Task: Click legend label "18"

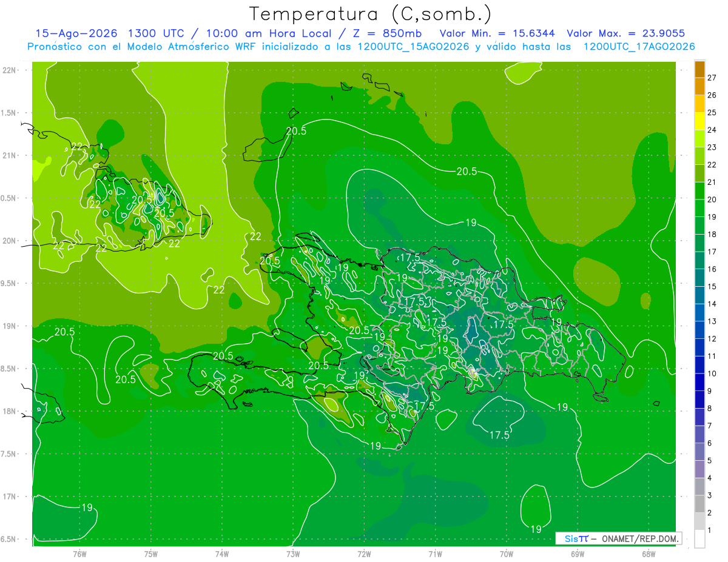Action: coord(712,234)
